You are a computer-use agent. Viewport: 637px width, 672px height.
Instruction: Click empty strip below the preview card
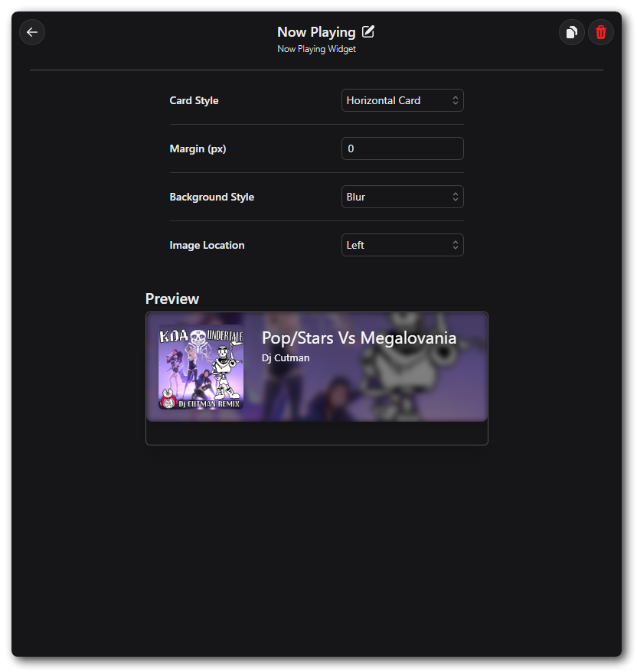316,433
